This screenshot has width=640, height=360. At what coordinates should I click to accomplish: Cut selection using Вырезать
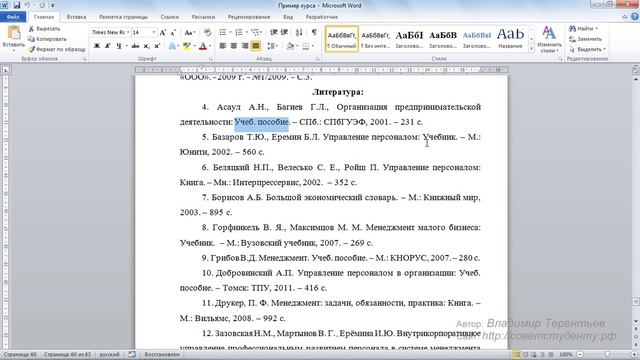(44, 29)
